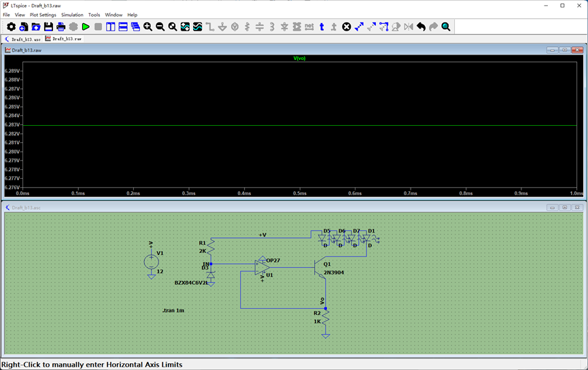Image resolution: width=588 pixels, height=370 pixels.
Task: Click the Zoom to fit icon
Action: (x=173, y=27)
